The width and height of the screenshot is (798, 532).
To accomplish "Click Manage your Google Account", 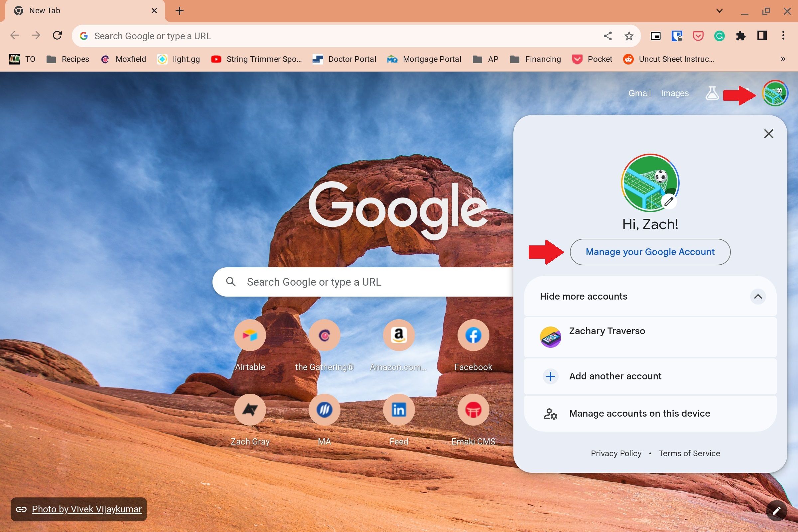I will pos(650,252).
